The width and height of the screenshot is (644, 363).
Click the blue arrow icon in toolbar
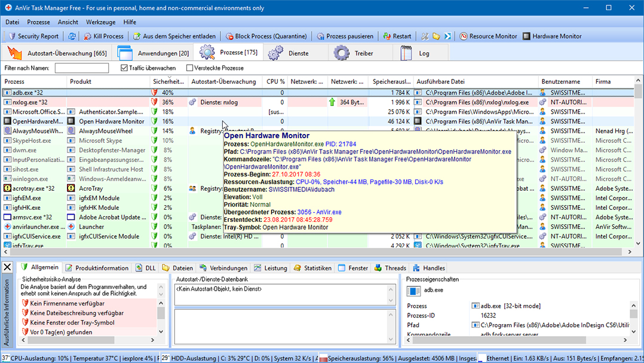tap(447, 36)
